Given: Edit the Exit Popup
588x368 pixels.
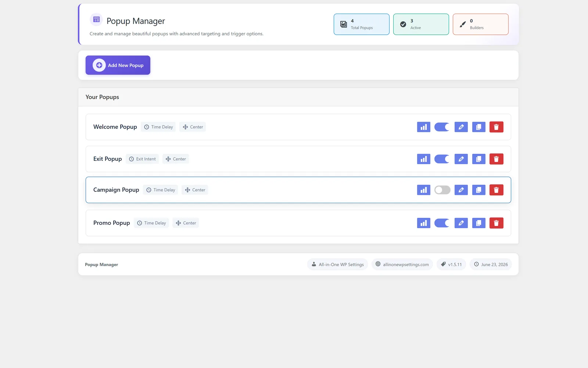Looking at the screenshot, I should (x=461, y=159).
